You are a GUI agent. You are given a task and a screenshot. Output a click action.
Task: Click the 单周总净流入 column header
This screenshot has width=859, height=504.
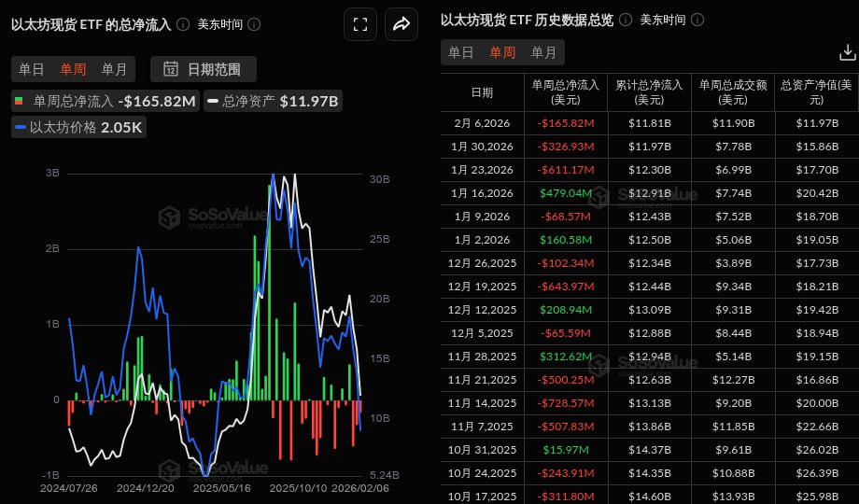[565, 91]
